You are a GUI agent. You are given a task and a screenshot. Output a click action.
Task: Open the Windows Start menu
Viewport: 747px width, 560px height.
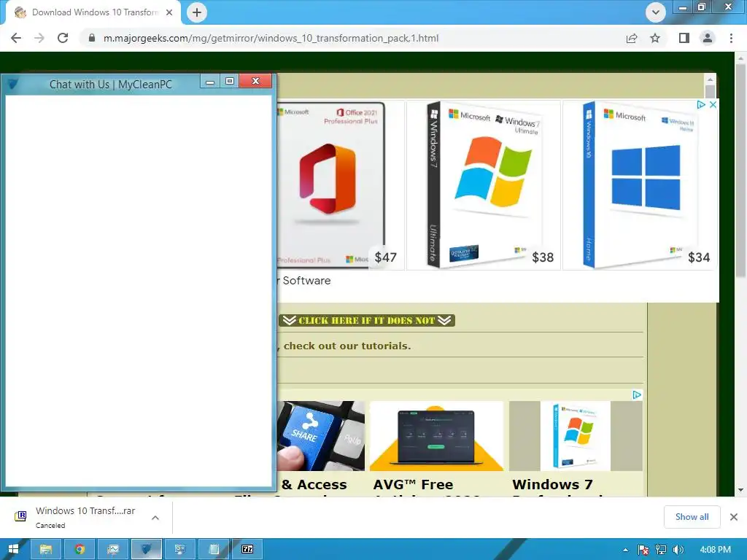click(x=13, y=549)
